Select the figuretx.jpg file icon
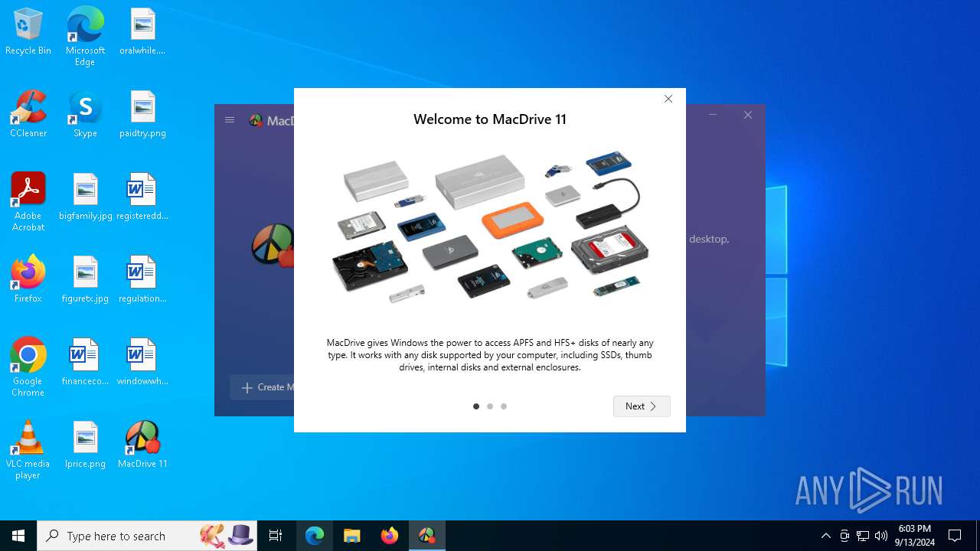The image size is (980, 551). tap(85, 280)
